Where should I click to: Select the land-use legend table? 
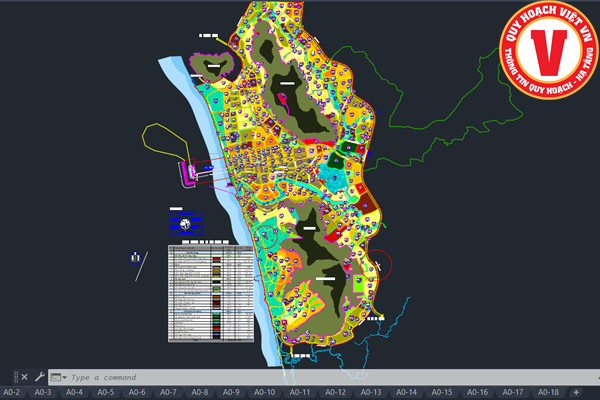point(210,294)
